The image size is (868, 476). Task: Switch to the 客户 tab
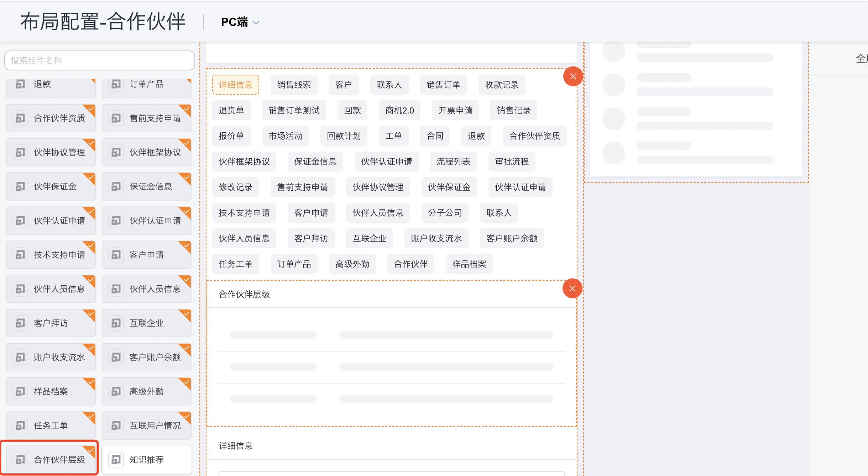(344, 85)
